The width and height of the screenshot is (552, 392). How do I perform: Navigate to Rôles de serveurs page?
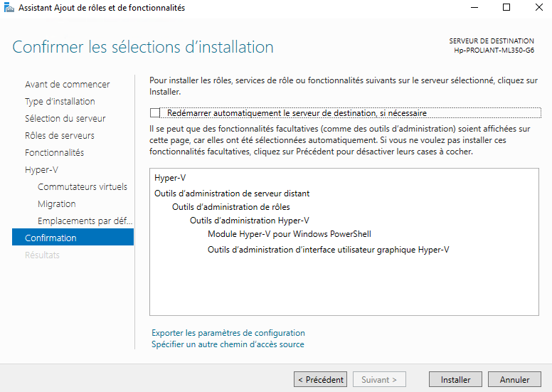tap(59, 136)
